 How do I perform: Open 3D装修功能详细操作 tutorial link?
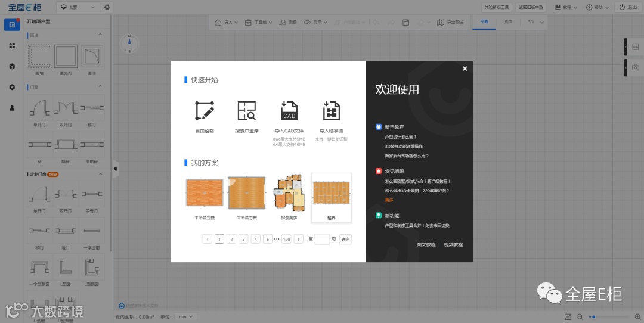pos(404,147)
